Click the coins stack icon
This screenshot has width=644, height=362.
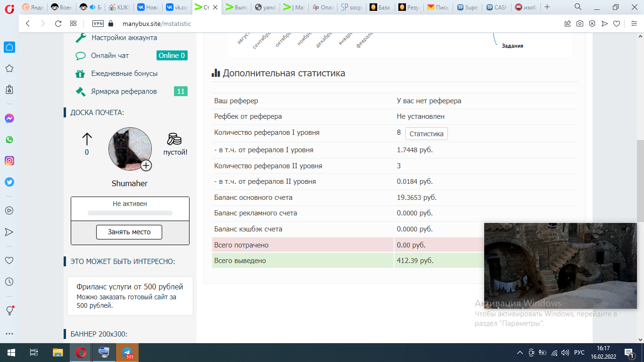[174, 139]
